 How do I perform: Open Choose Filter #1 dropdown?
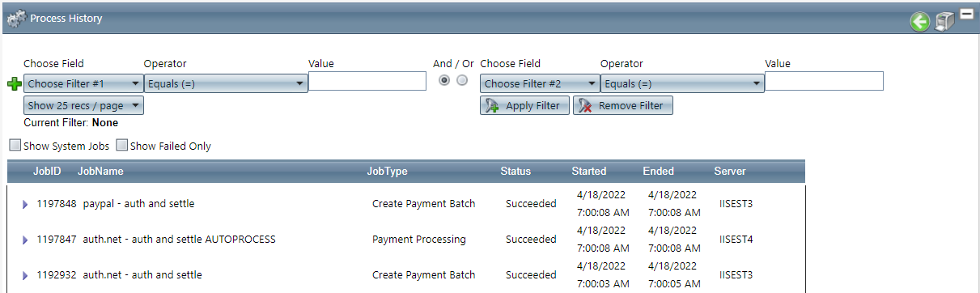83,83
